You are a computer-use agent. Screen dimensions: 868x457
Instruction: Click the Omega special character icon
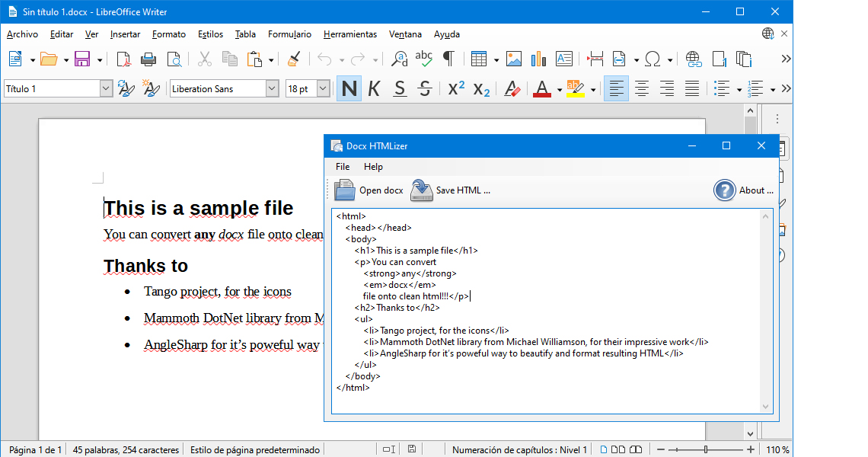point(653,59)
